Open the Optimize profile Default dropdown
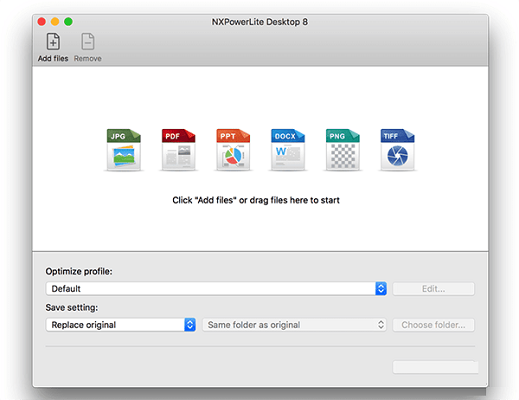This screenshot has height=400, width=519. [216, 289]
